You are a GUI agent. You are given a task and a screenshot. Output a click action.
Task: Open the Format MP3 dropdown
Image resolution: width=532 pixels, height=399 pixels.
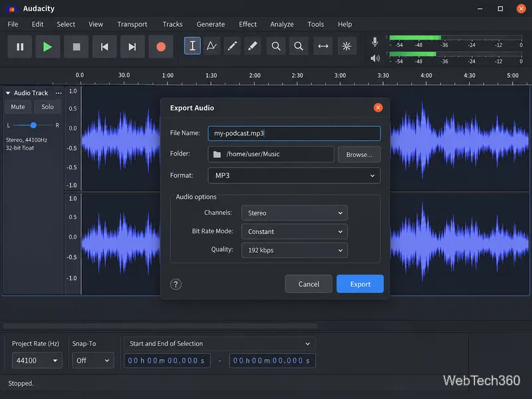coord(294,176)
